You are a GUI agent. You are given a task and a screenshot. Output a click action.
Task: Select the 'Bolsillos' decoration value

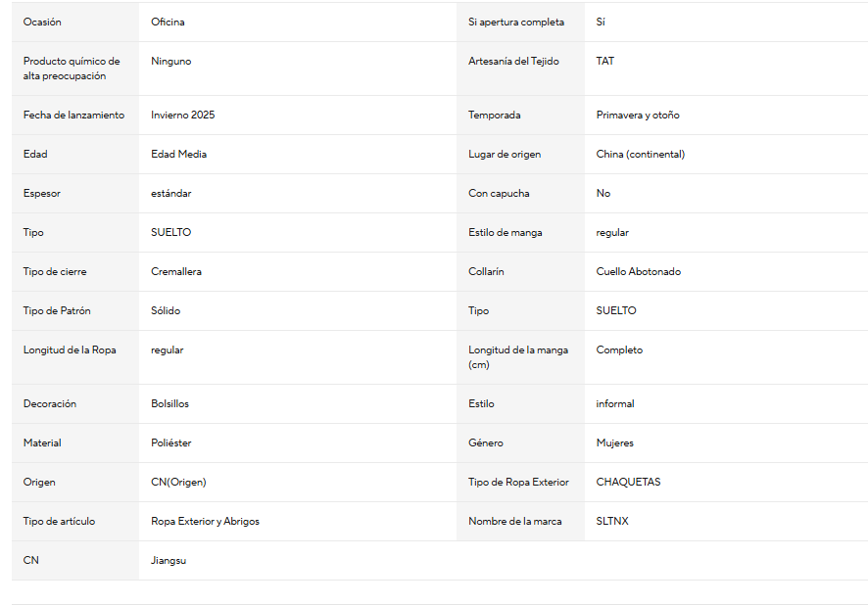click(x=169, y=403)
